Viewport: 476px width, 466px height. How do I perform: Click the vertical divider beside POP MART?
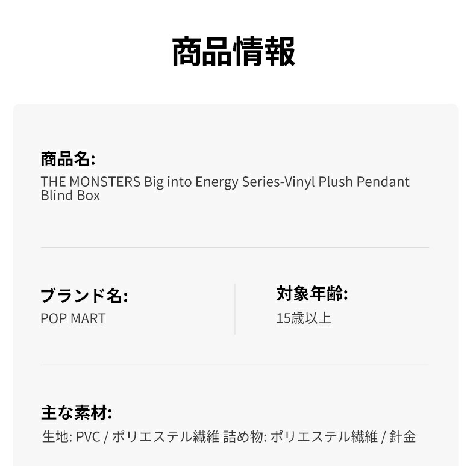click(235, 309)
